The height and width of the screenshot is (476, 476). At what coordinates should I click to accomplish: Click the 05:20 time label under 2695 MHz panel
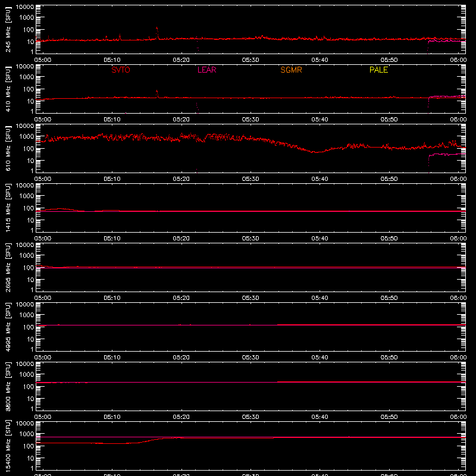click(181, 298)
